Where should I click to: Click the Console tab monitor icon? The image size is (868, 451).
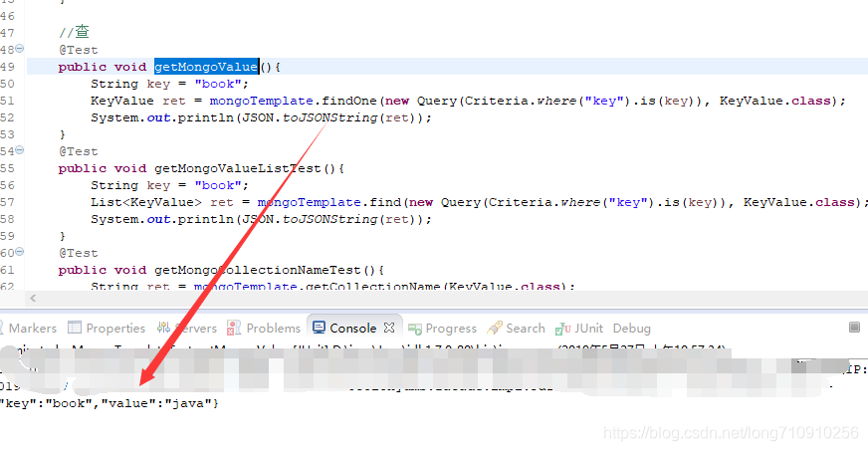pos(319,328)
